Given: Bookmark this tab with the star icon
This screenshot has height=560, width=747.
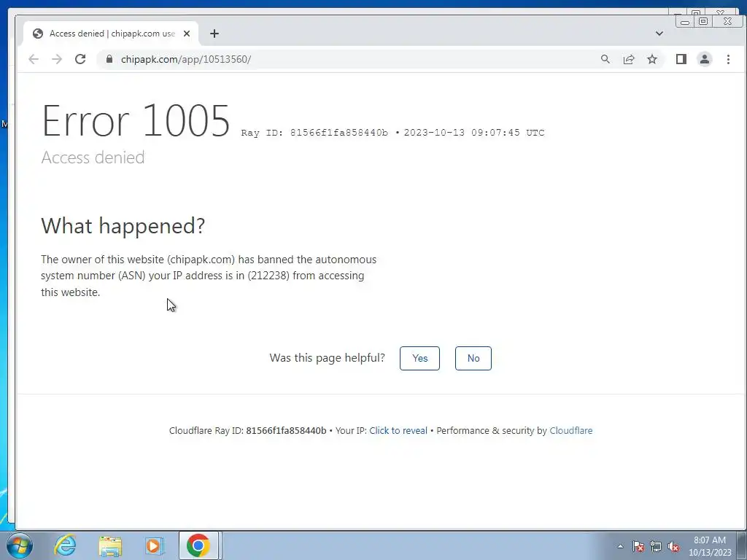Looking at the screenshot, I should point(652,59).
